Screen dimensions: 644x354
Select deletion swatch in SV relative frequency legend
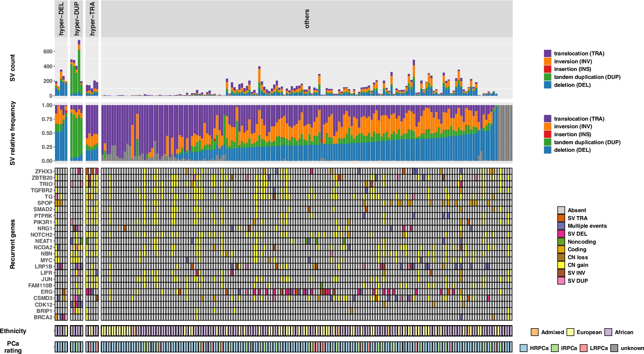tap(548, 150)
